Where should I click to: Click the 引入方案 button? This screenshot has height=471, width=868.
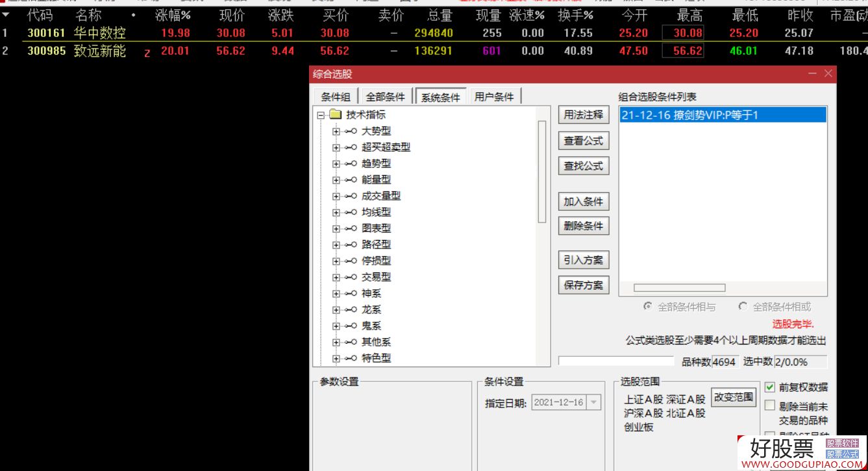click(584, 260)
